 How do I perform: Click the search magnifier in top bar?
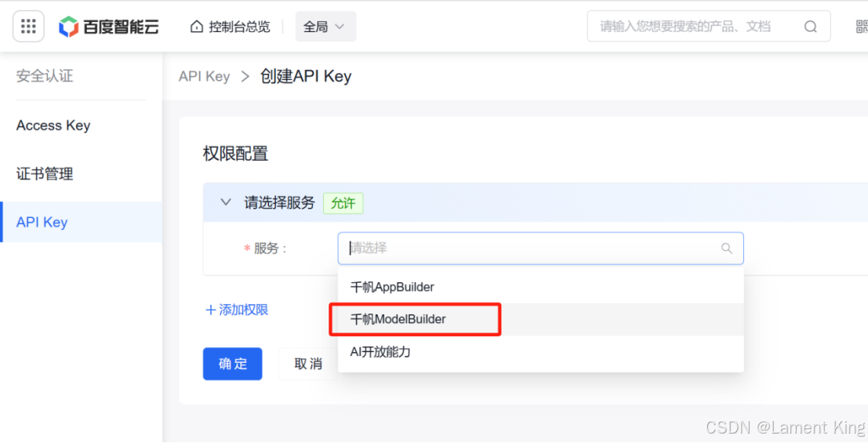click(811, 27)
